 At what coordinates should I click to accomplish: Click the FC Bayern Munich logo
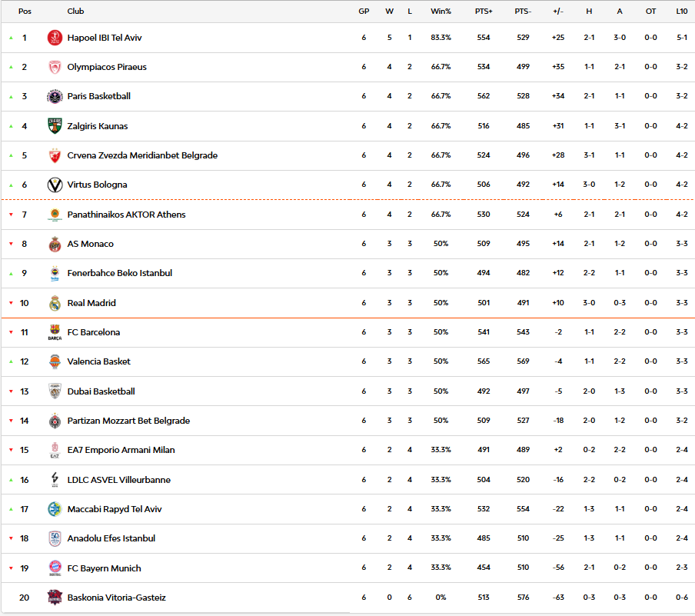[55, 568]
